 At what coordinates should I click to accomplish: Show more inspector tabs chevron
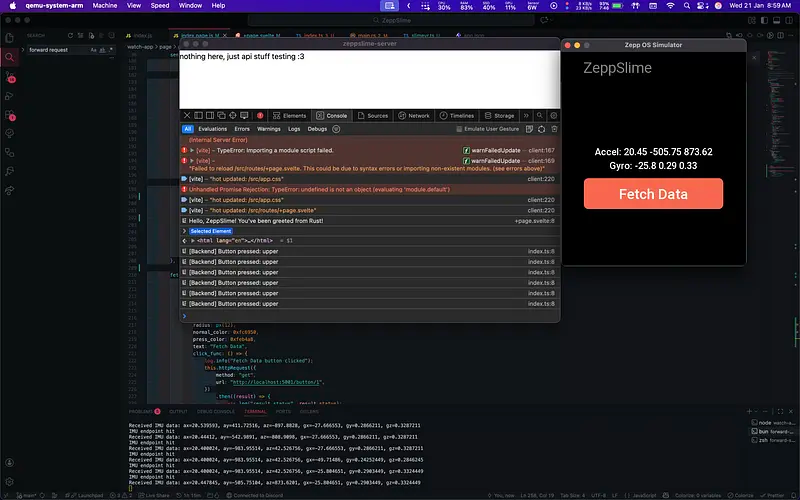pos(526,116)
